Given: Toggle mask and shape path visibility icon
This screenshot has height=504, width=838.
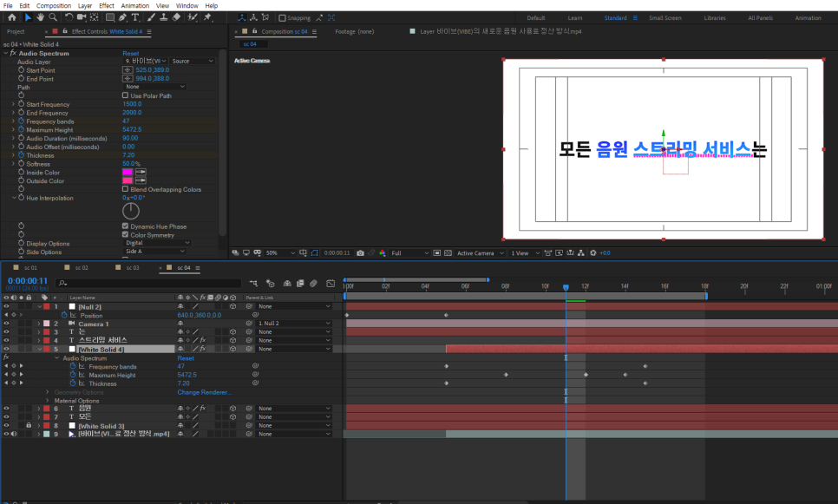Looking at the screenshot, I should [314, 252].
